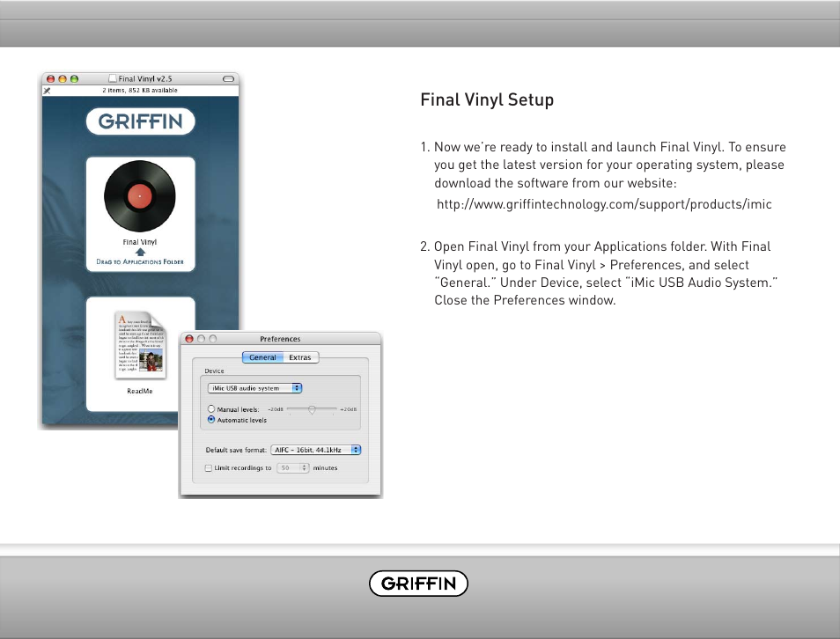Open the Default save format dropdown
Viewport: 840px width, 639px height.
(315, 450)
